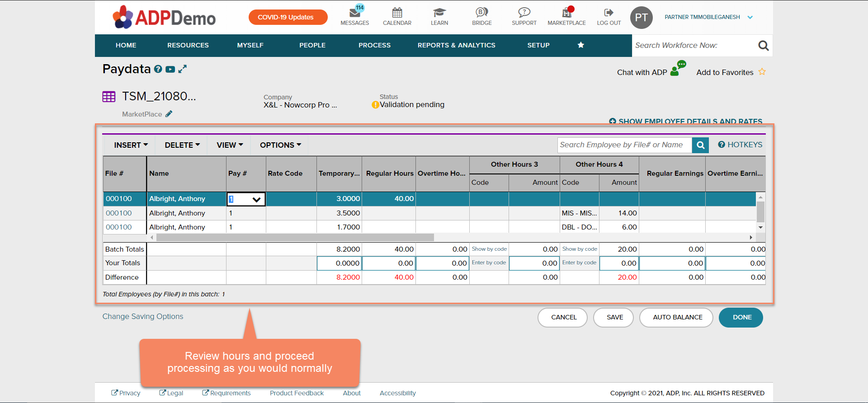The width and height of the screenshot is (868, 403).
Task: Open REPORTS & ANALYTICS menu
Action: 456,45
